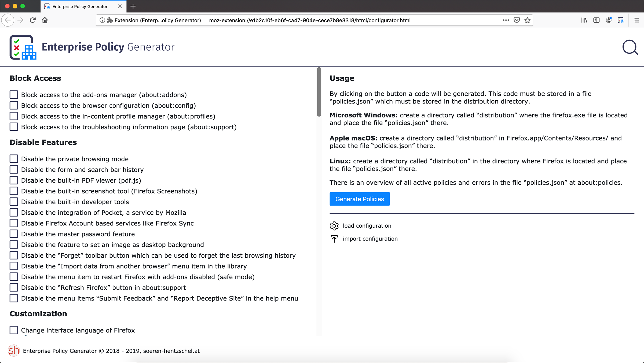Open a new tab with plus button

click(x=133, y=6)
